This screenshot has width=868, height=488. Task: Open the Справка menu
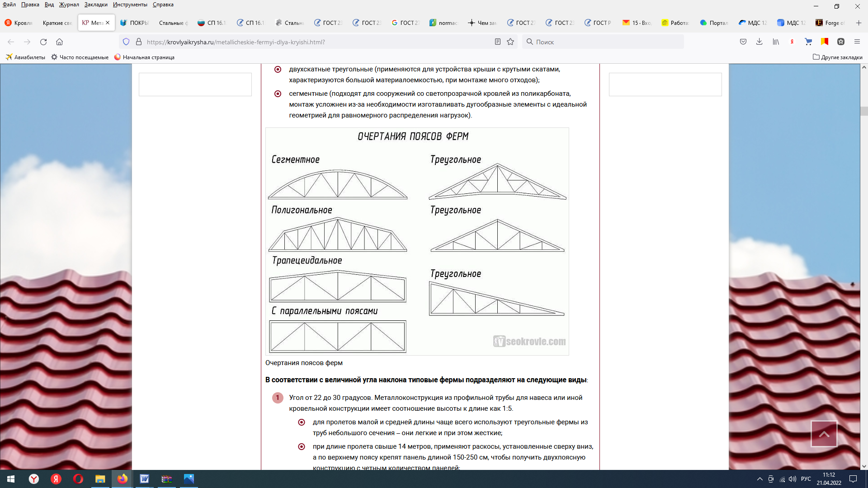click(163, 5)
